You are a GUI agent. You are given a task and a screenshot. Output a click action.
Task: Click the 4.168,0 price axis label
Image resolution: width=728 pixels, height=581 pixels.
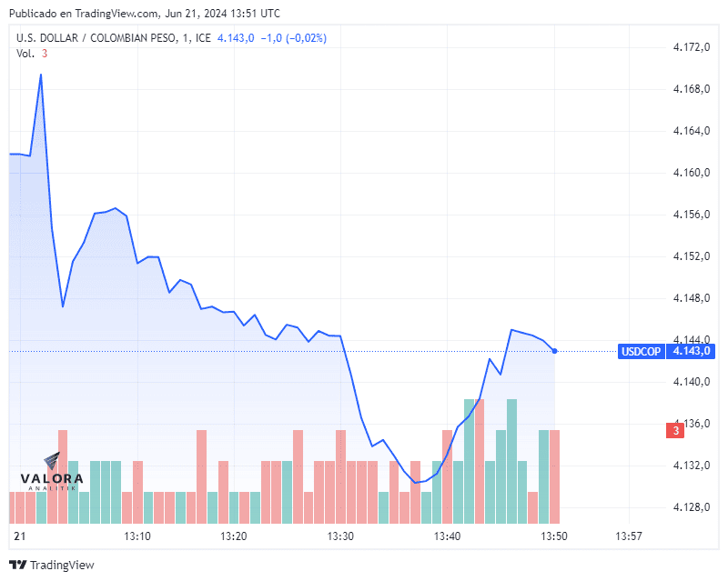(x=692, y=89)
